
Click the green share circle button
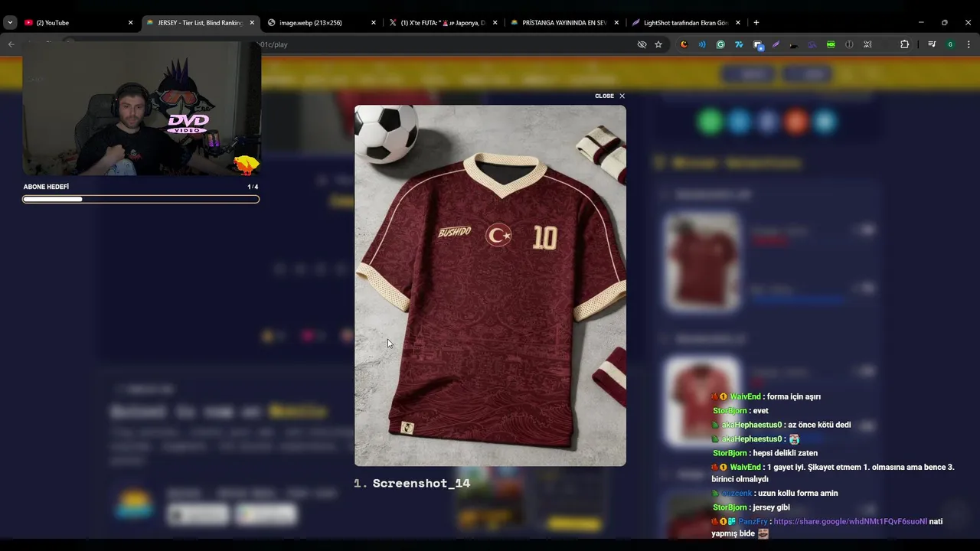coord(710,121)
